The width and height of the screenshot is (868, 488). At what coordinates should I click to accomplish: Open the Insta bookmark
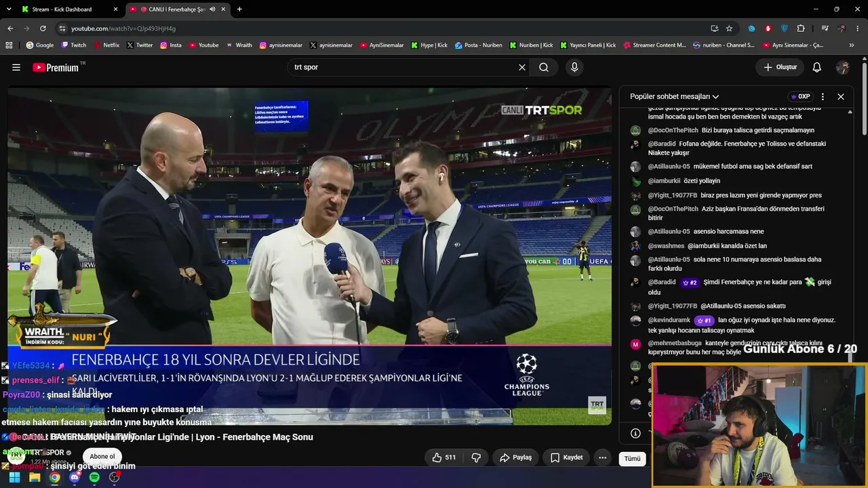171,45
